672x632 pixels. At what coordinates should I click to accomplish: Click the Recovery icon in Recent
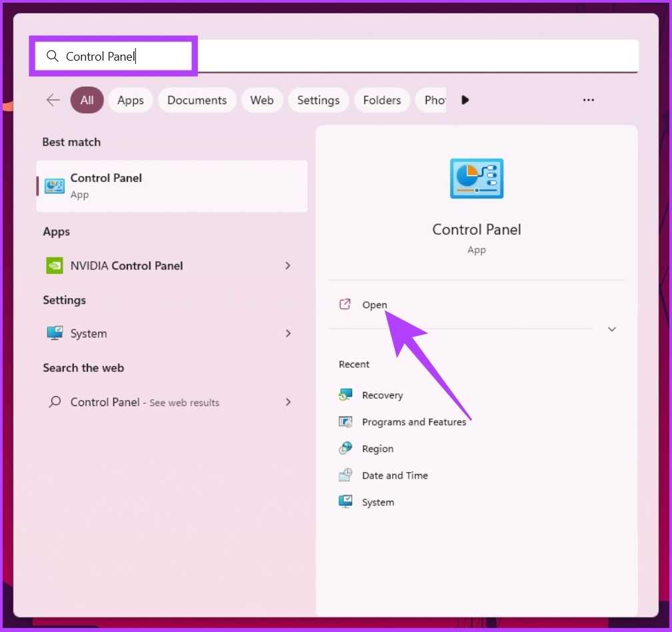(x=345, y=395)
